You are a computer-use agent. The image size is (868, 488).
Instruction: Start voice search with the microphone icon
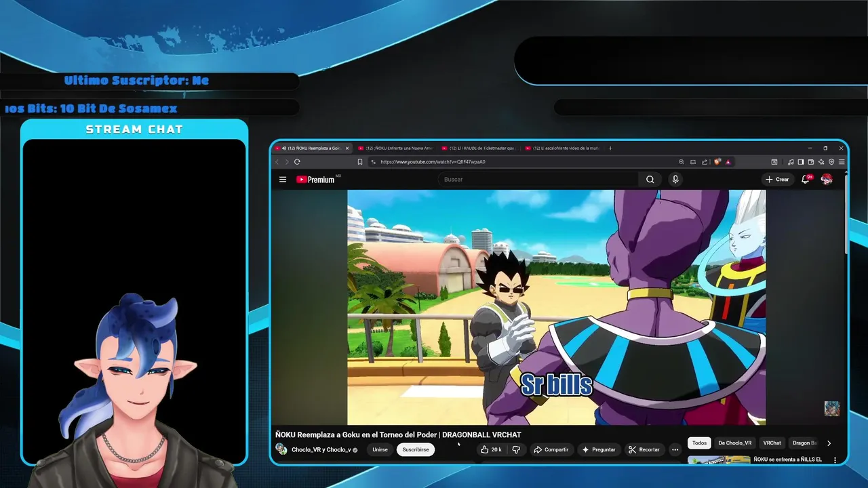[675, 180]
